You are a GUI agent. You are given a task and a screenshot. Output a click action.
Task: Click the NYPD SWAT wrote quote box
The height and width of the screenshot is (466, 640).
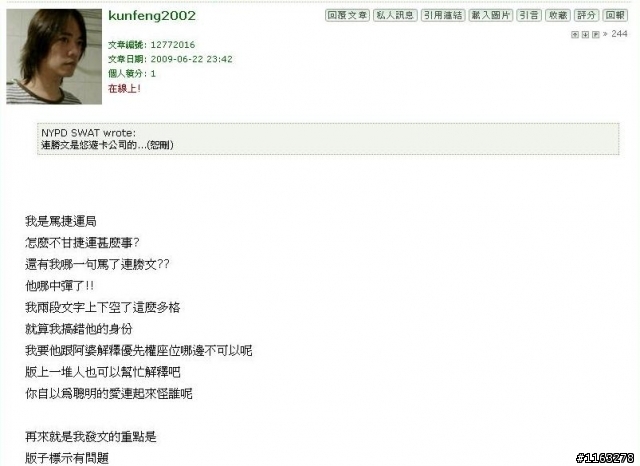tap(328, 139)
